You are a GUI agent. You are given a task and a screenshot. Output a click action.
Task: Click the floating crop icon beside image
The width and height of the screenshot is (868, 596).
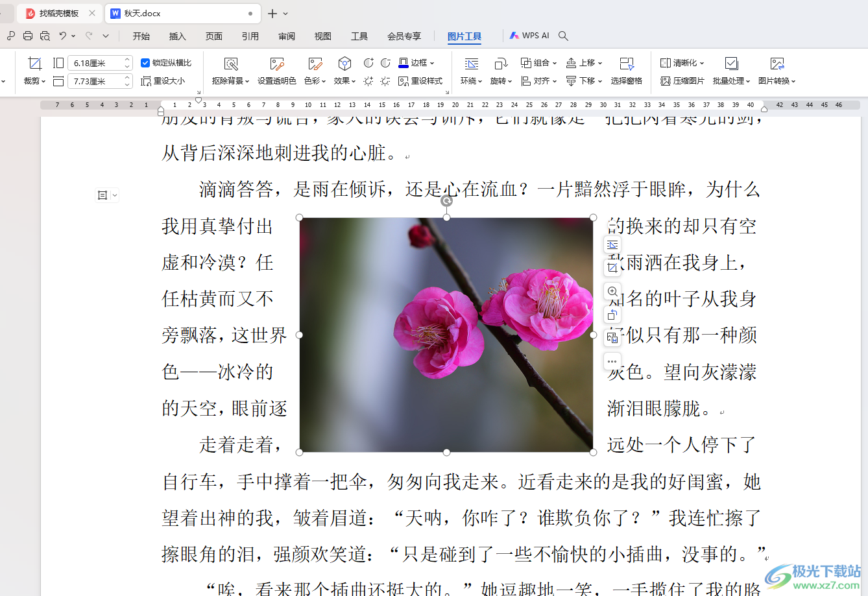pyautogui.click(x=612, y=268)
